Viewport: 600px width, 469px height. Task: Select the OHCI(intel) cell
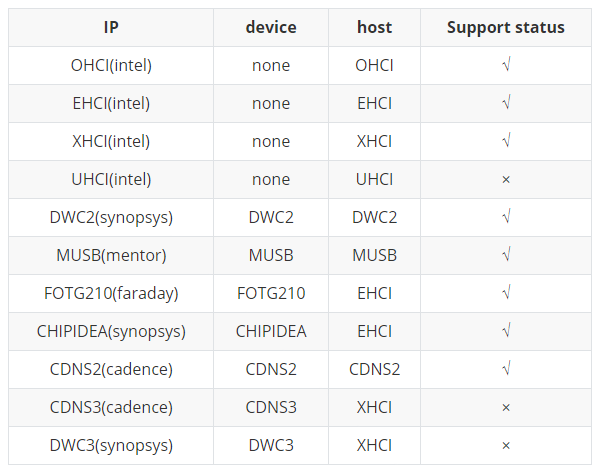click(x=111, y=65)
